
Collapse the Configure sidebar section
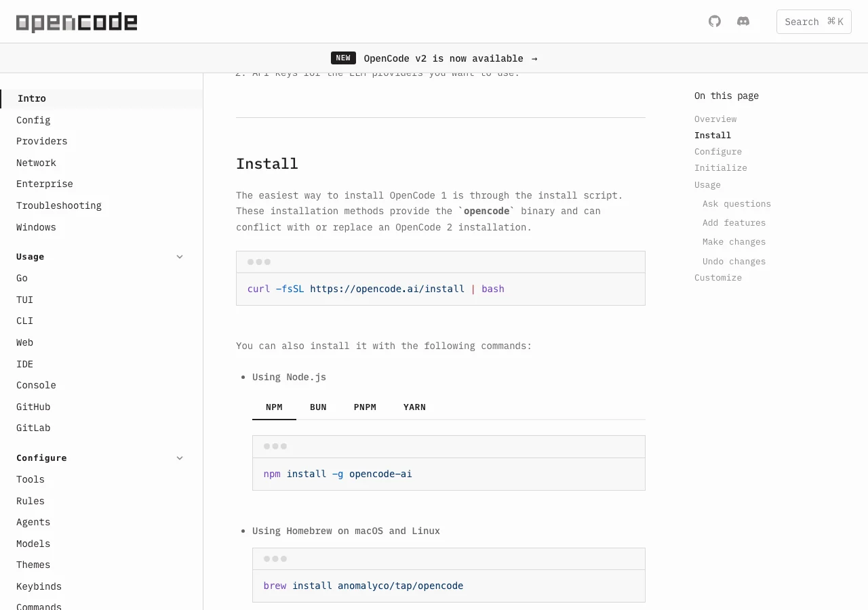pyautogui.click(x=100, y=458)
